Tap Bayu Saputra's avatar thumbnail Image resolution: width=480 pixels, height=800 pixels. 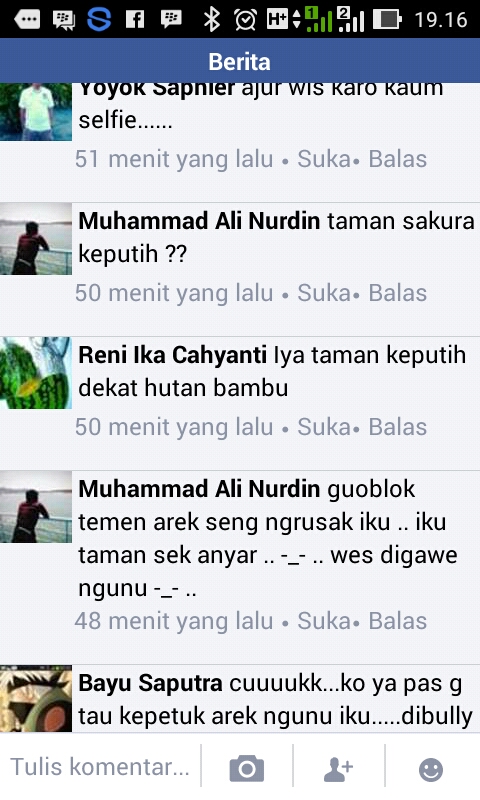pos(36,699)
